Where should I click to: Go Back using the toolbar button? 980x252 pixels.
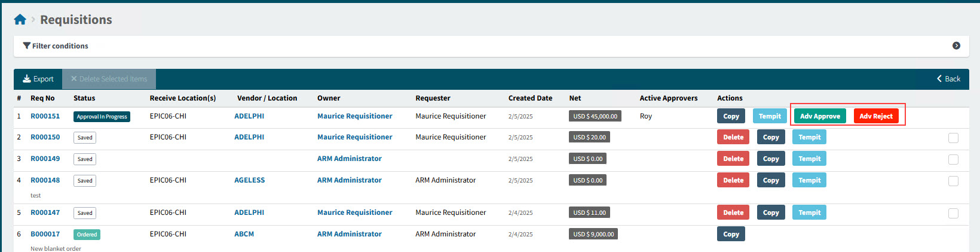coord(948,79)
